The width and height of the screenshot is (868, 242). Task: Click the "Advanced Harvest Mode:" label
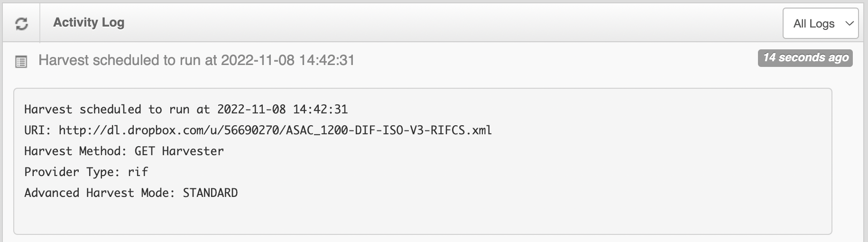tap(100, 193)
